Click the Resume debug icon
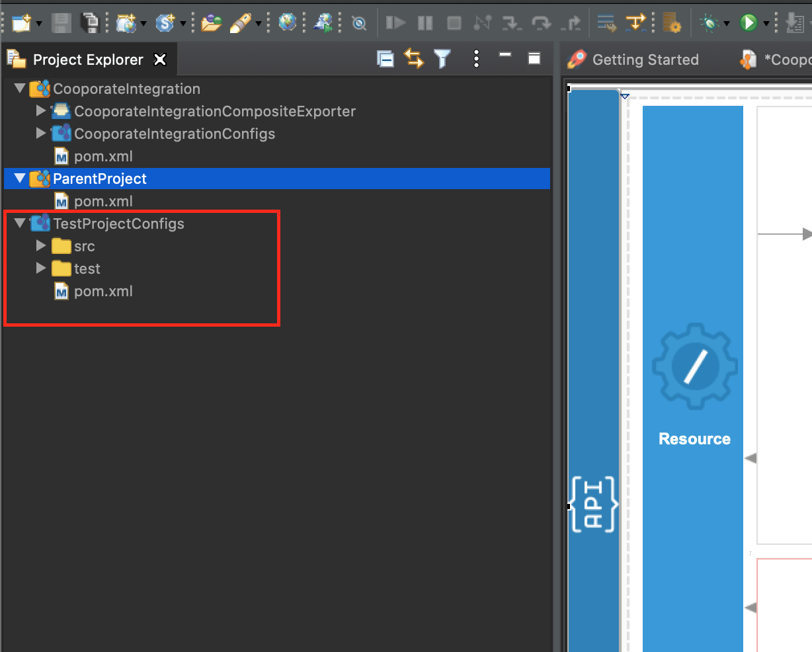The height and width of the screenshot is (652, 812). 395,23
